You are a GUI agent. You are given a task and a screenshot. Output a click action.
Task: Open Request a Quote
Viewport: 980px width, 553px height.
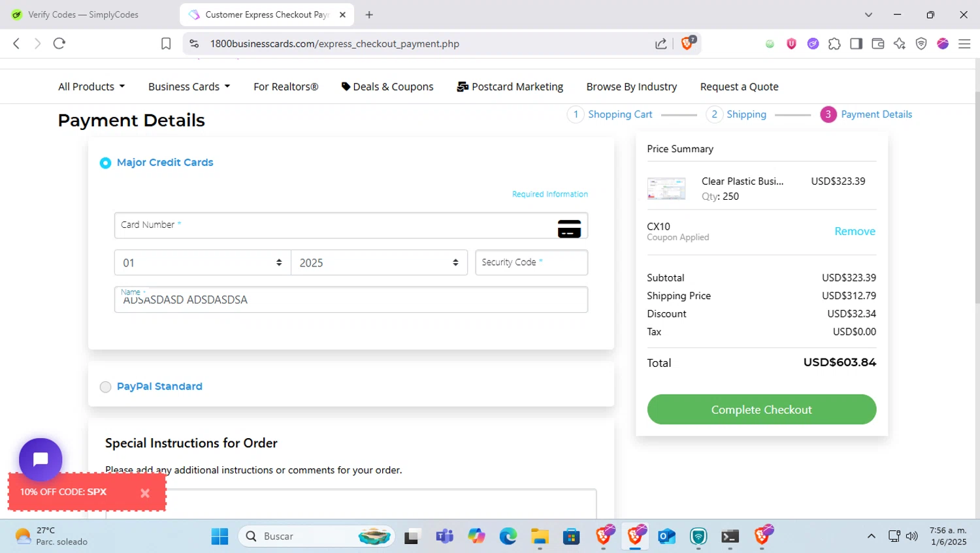click(x=739, y=87)
